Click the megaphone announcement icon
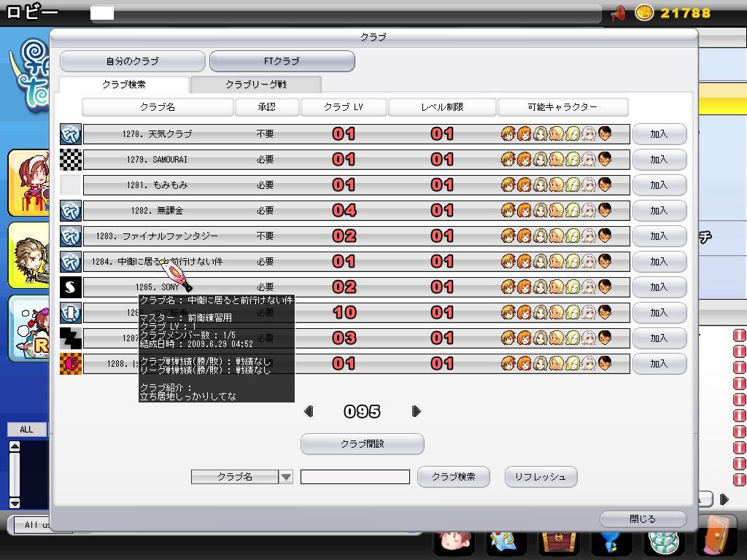This screenshot has width=747, height=560. pyautogui.click(x=618, y=13)
